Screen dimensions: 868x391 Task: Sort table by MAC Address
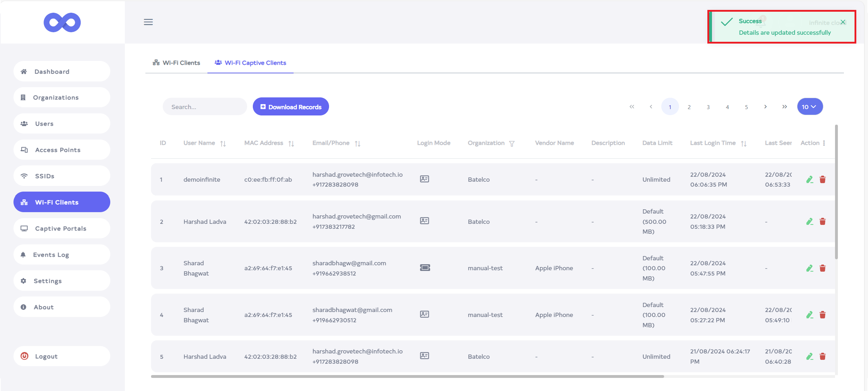(291, 143)
